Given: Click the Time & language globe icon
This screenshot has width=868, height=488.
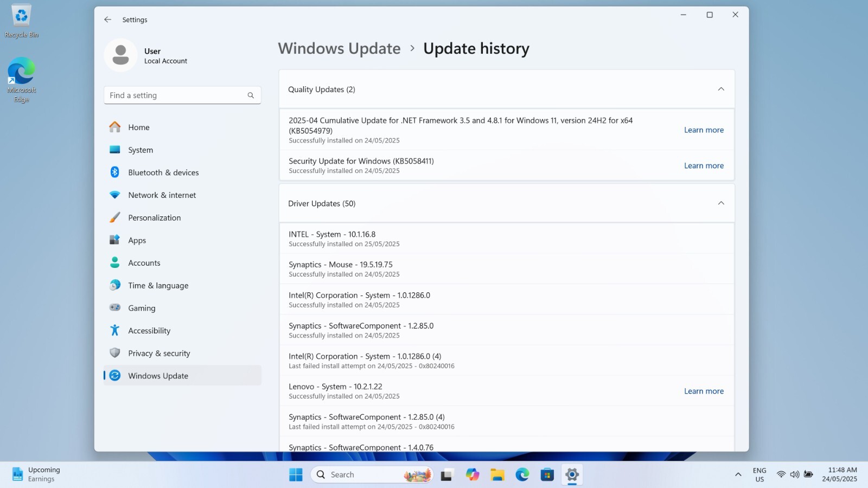Looking at the screenshot, I should pos(115,285).
